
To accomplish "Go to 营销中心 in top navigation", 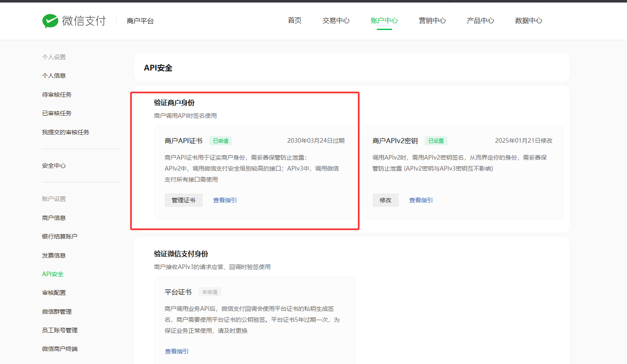I will tap(432, 21).
